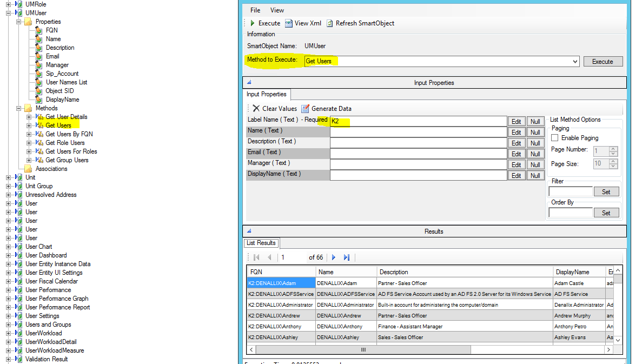The width and height of the screenshot is (642, 364).
Task: Click the Associations folder icon
Action: pyautogui.click(x=28, y=169)
